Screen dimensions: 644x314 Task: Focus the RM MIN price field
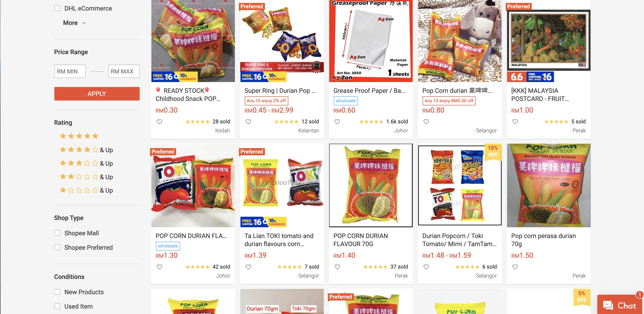tap(70, 71)
